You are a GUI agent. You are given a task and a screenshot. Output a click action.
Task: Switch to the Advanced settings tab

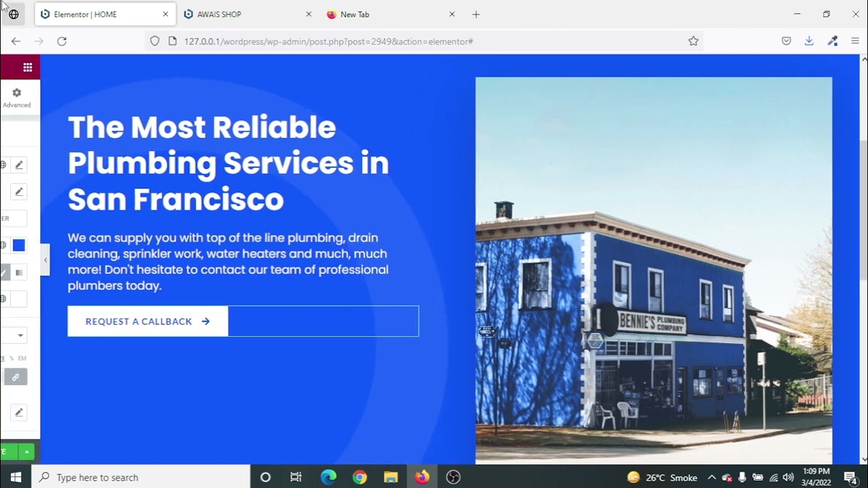click(17, 97)
